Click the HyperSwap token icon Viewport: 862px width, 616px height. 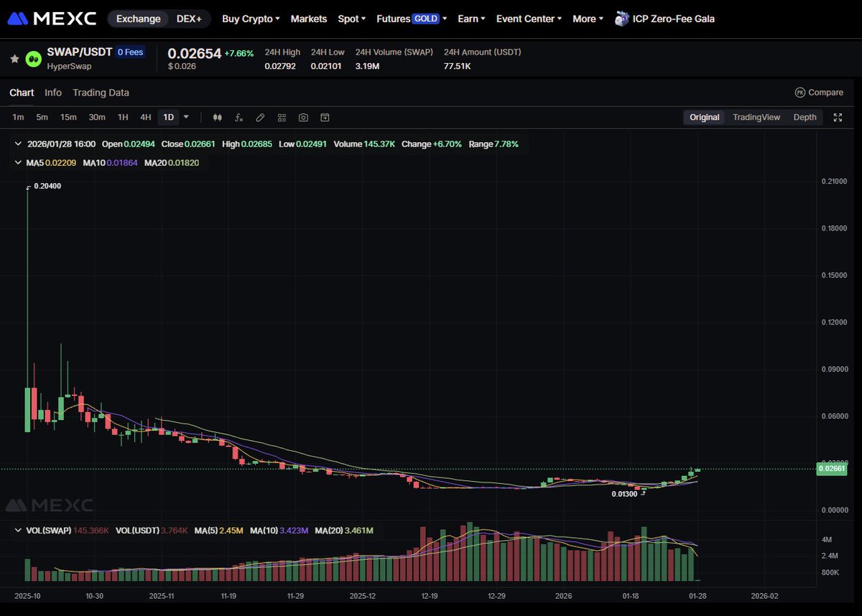pyautogui.click(x=33, y=59)
